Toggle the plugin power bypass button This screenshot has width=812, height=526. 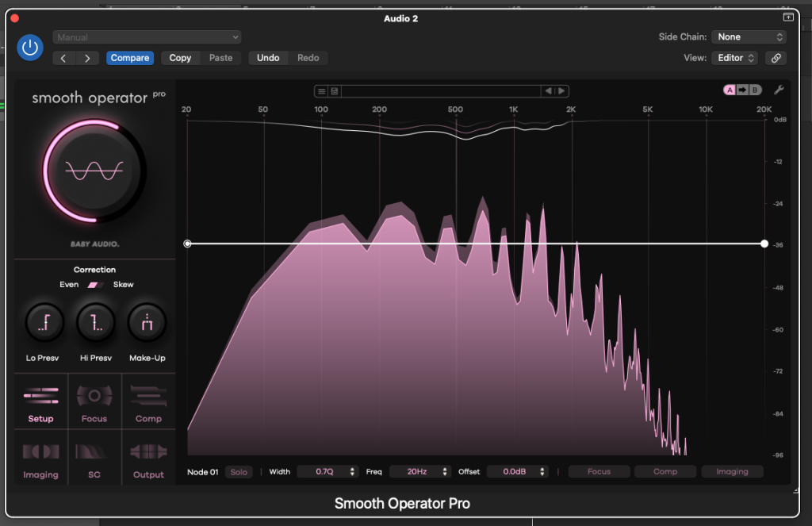(30, 48)
